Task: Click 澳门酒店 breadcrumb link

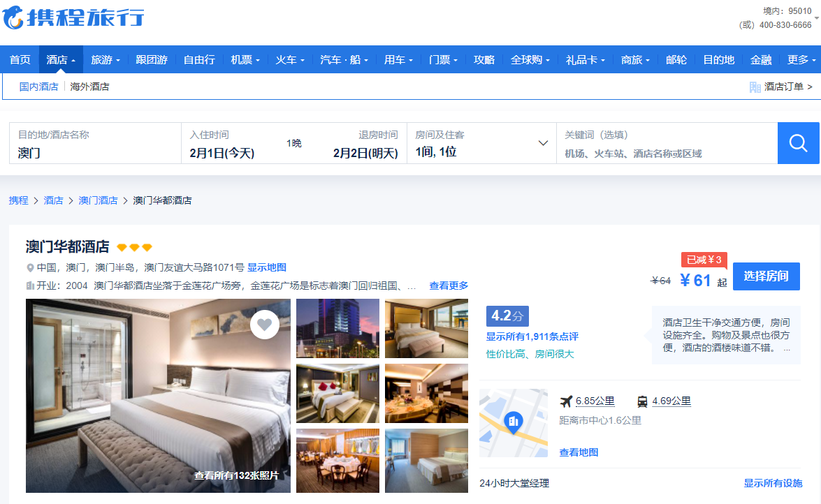Action: [x=98, y=200]
